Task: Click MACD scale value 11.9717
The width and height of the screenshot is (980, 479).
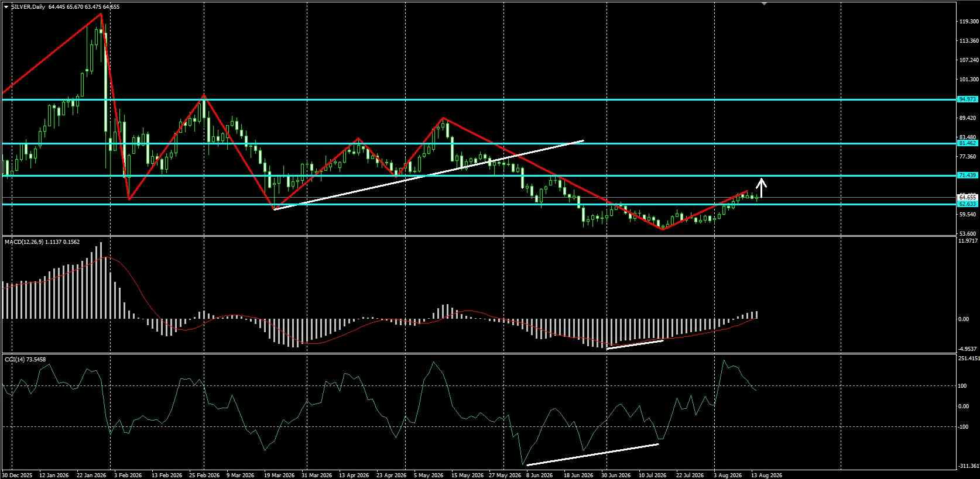Action: [x=969, y=240]
